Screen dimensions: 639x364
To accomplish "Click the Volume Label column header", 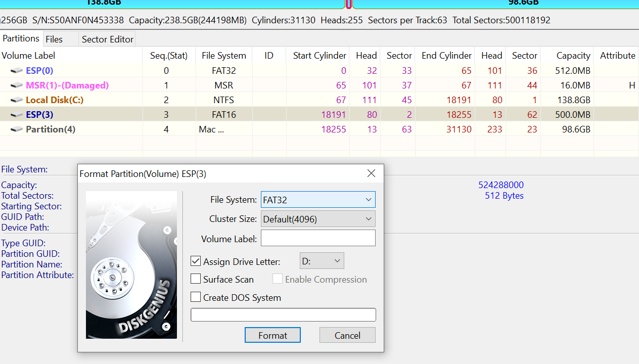I will [x=71, y=56].
